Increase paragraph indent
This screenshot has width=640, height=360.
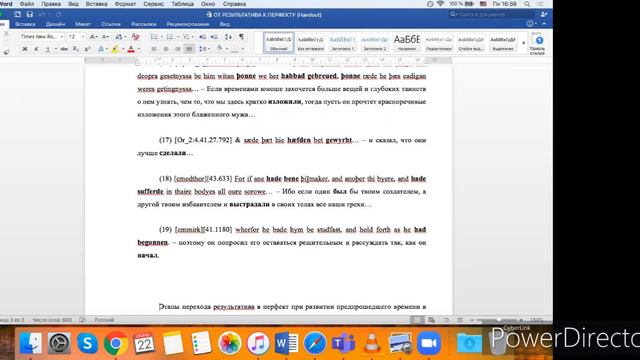(214, 37)
